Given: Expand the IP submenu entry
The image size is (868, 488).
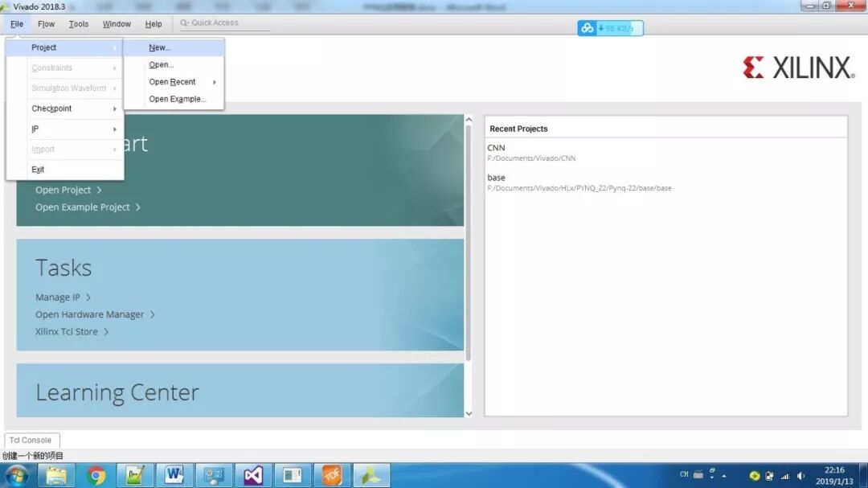Looking at the screenshot, I should (65, 129).
